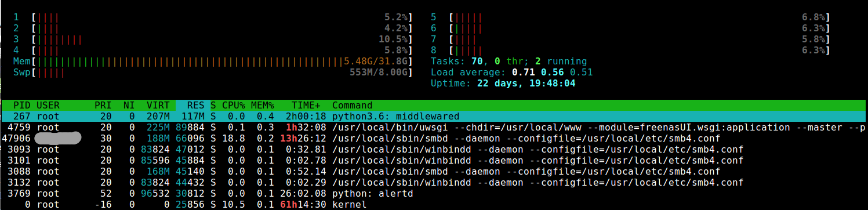This screenshot has height=210, width=868.
Task: Click the 225M VIRT value
Action: pos(159,127)
